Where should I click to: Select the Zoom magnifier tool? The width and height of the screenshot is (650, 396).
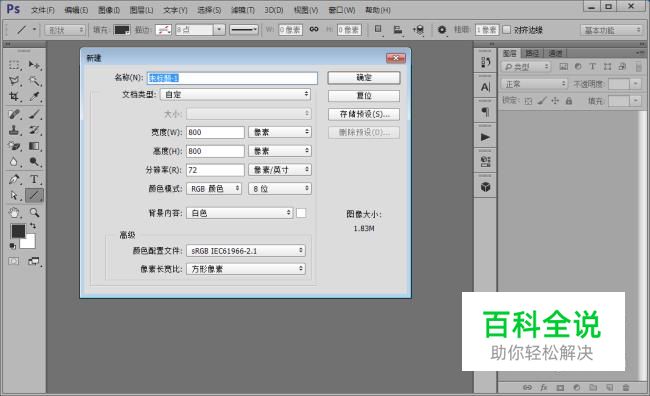click(x=34, y=213)
